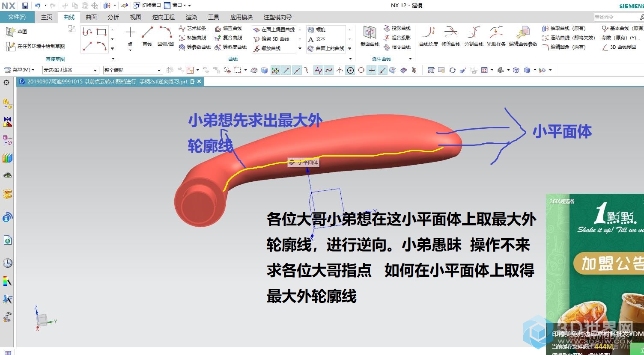Viewport: 644px width, 355px height.
Task: Choose the 等参数曲线 isoparametric curve tool
Action: point(195,47)
